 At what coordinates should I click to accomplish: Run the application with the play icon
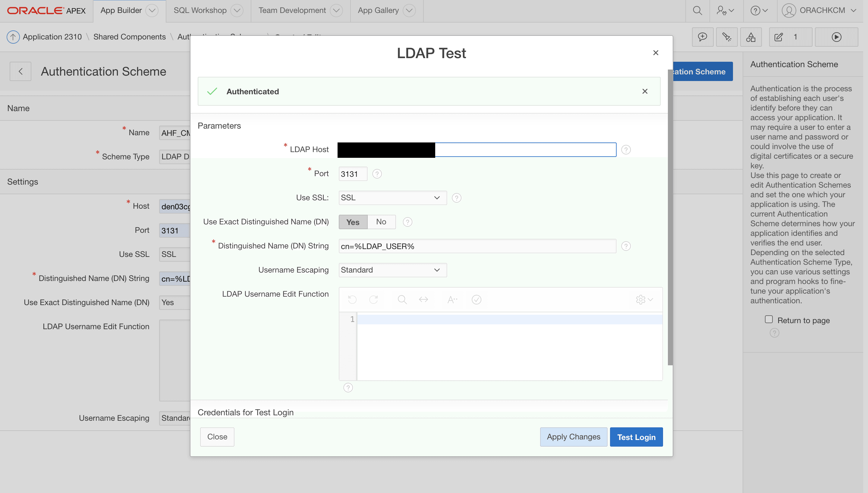pos(836,37)
